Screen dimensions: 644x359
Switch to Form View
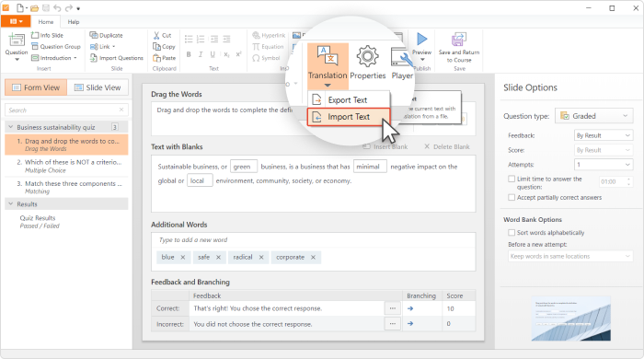(x=36, y=87)
